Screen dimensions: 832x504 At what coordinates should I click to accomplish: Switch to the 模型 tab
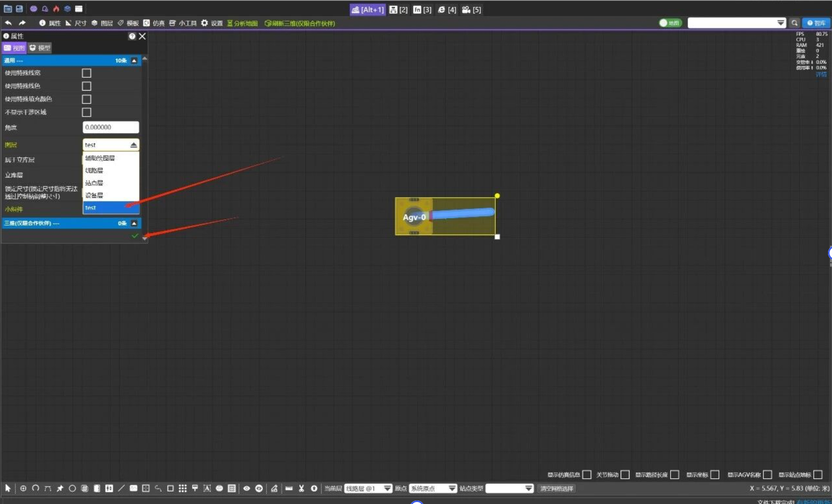pos(40,48)
